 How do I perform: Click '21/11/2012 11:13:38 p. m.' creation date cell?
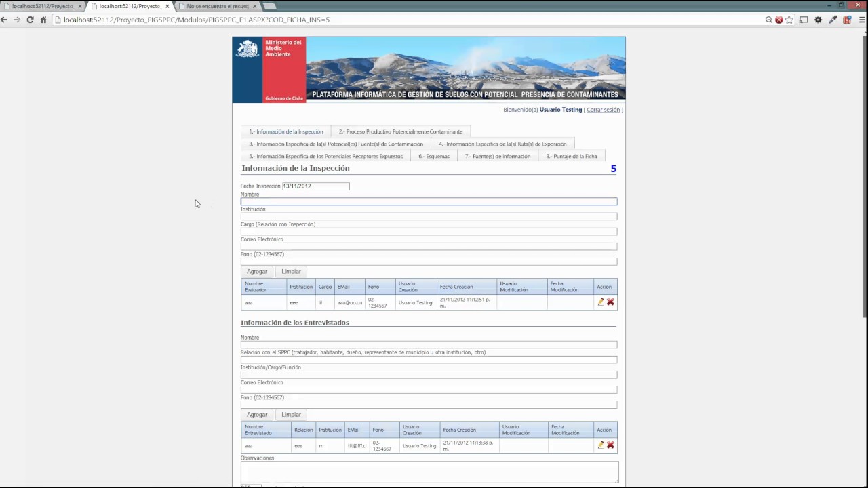pos(469,445)
